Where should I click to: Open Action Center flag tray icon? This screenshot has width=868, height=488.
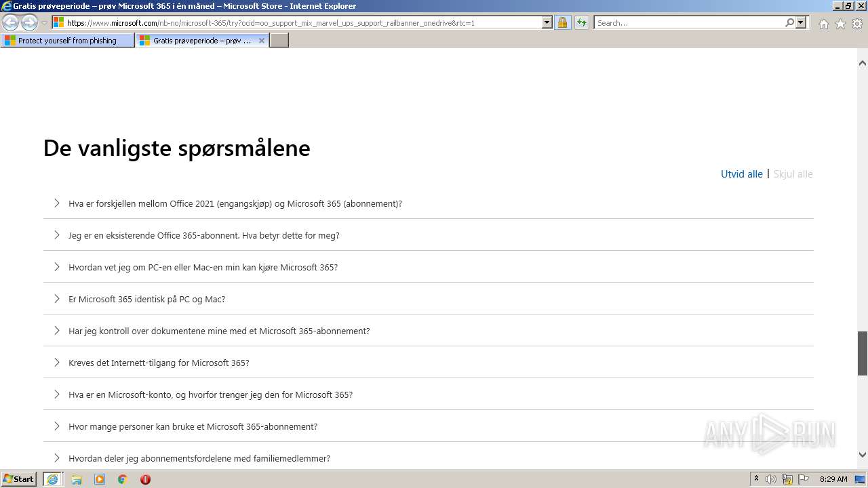pyautogui.click(x=804, y=479)
